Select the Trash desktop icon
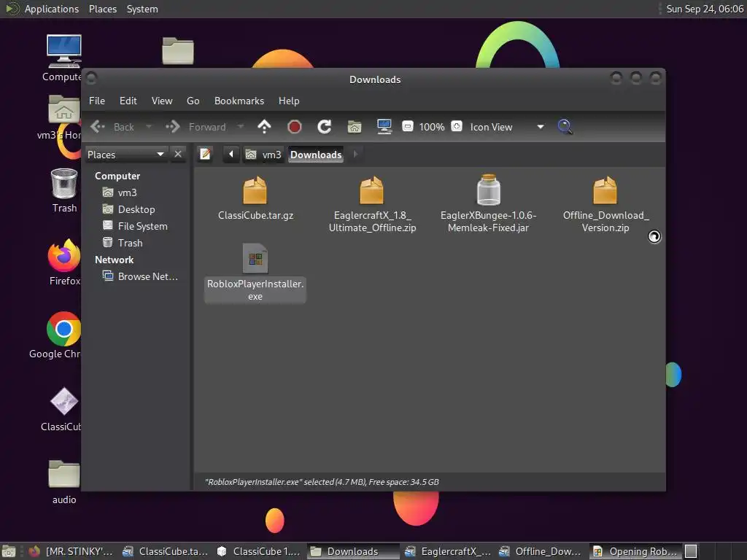747x560 pixels. pos(64,190)
